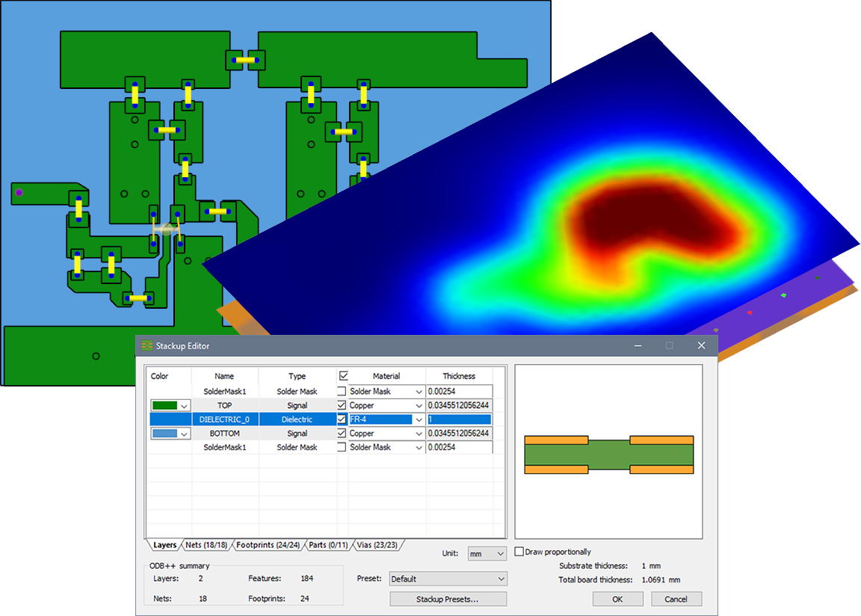Toggle the checkbox in the table header

[343, 376]
